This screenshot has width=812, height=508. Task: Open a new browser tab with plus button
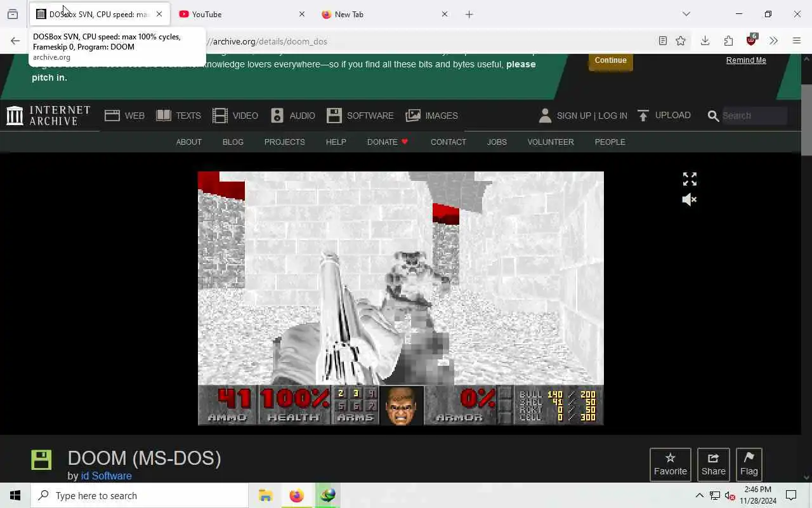click(x=469, y=14)
